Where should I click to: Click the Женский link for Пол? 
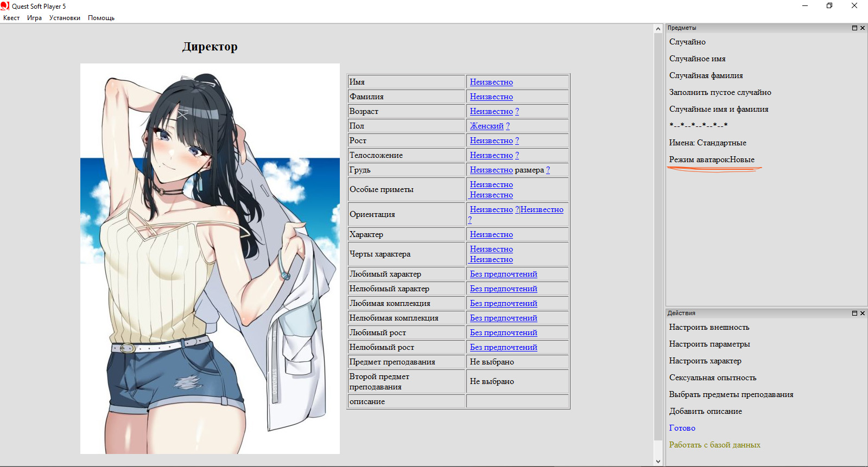pos(487,126)
